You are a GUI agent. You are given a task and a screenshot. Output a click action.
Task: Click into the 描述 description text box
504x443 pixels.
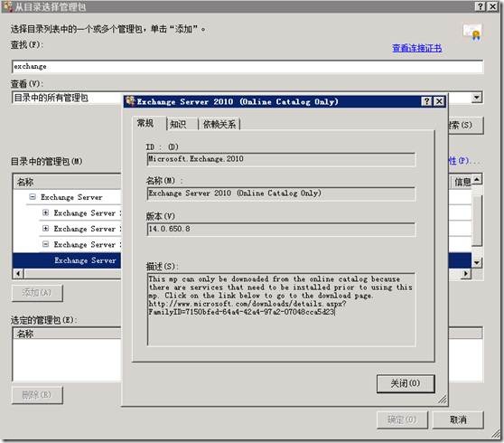[x=281, y=309]
